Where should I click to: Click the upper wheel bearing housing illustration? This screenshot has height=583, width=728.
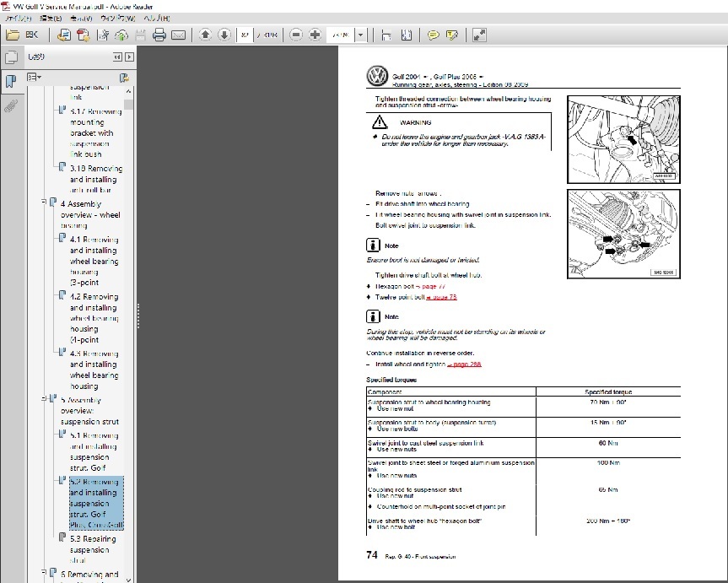click(623, 139)
